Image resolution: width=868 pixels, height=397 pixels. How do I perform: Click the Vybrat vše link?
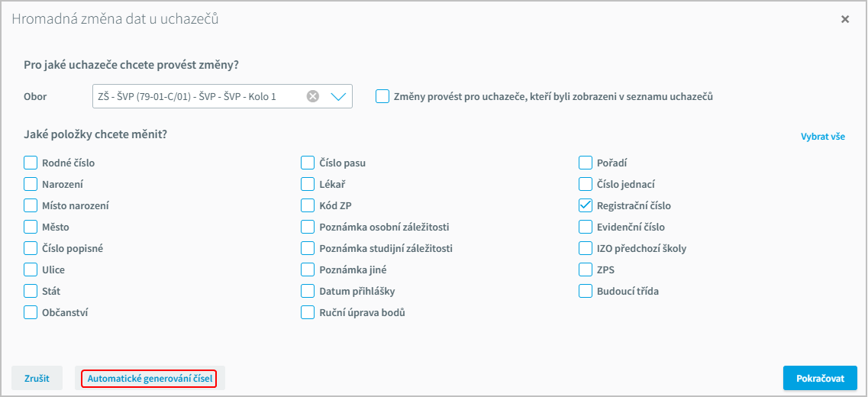coord(823,137)
